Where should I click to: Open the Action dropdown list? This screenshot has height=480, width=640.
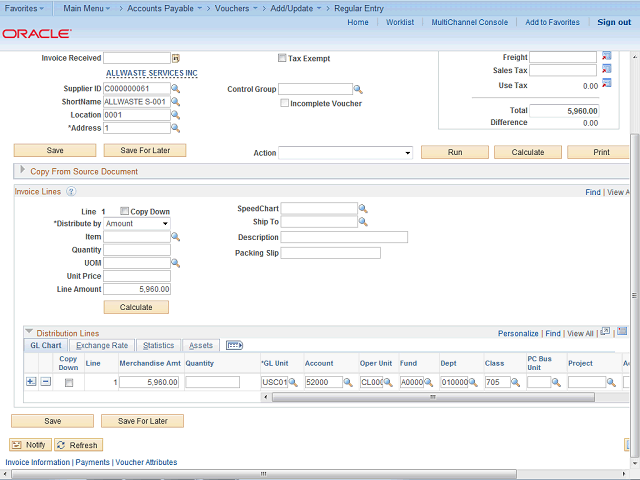(x=345, y=153)
